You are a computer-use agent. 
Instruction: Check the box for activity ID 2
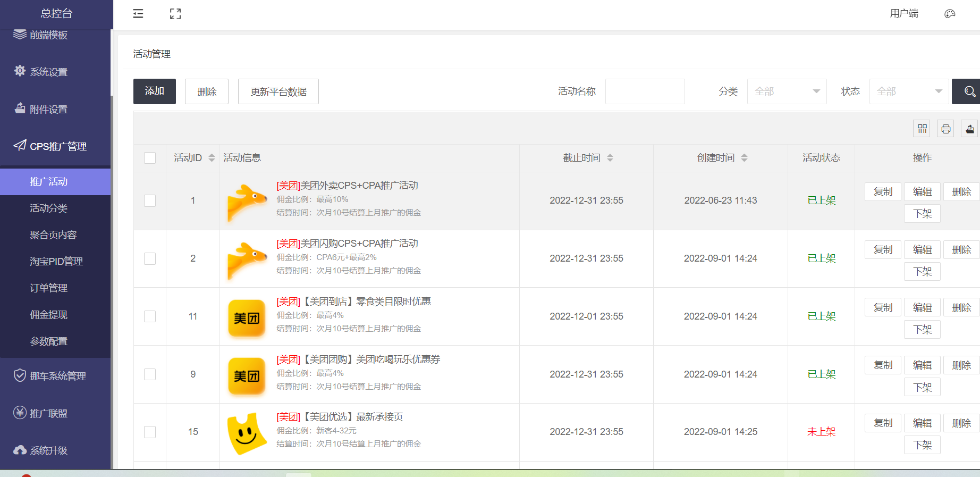(x=150, y=258)
